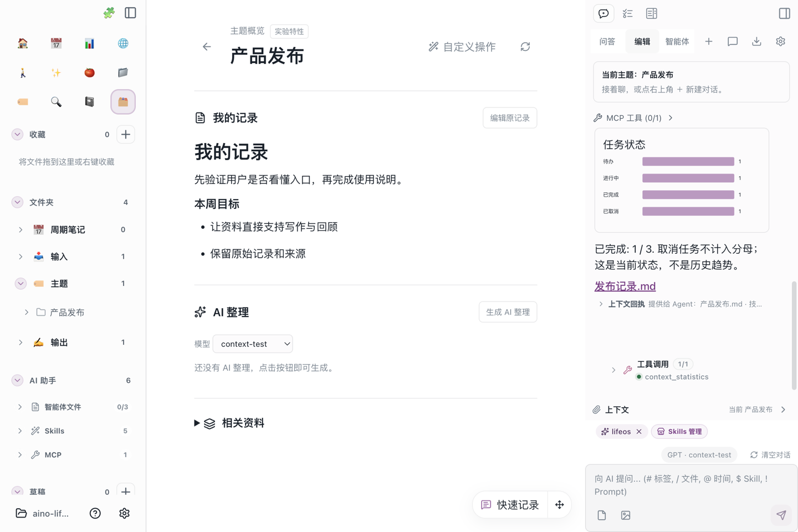Click the 清空对话 button
Image resolution: width=798 pixels, height=532 pixels.
(770, 455)
